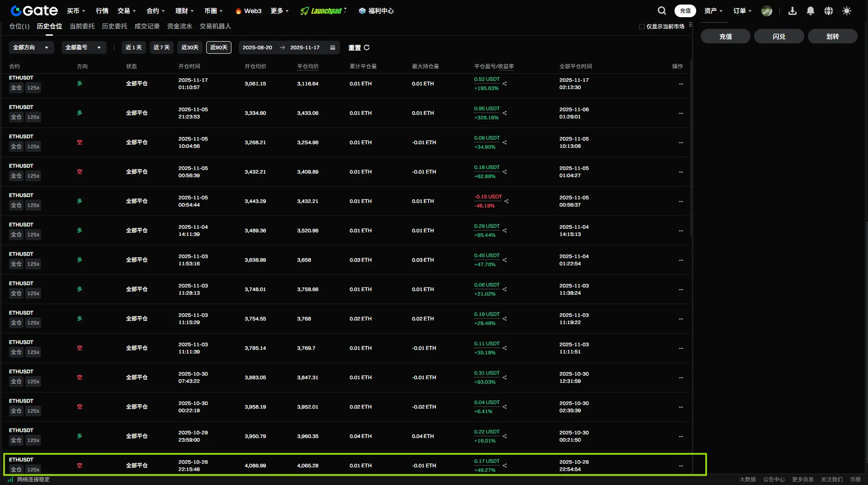Image resolution: width=868 pixels, height=485 pixels.
Task: Filter by 近7天
Action: [161, 47]
